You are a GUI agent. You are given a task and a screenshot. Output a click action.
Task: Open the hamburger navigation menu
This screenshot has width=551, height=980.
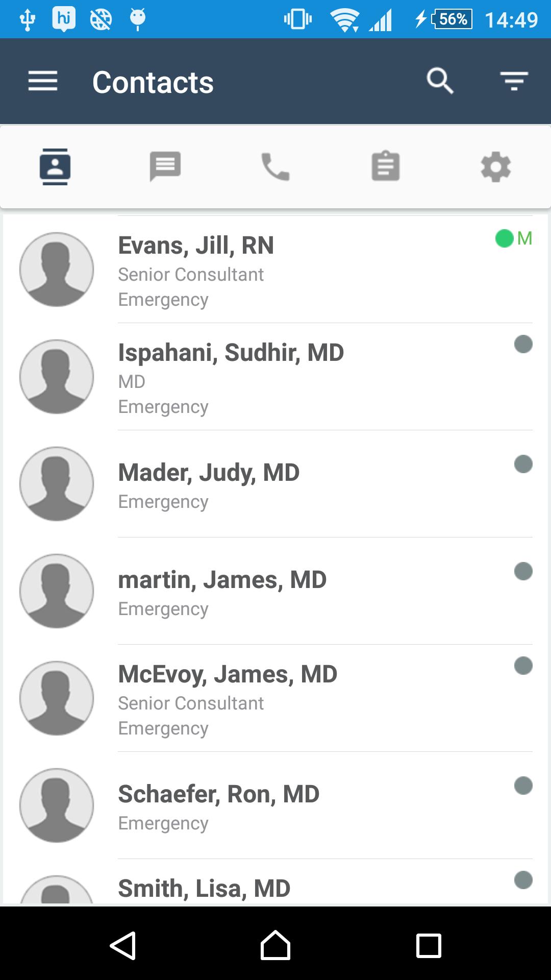[x=43, y=81]
